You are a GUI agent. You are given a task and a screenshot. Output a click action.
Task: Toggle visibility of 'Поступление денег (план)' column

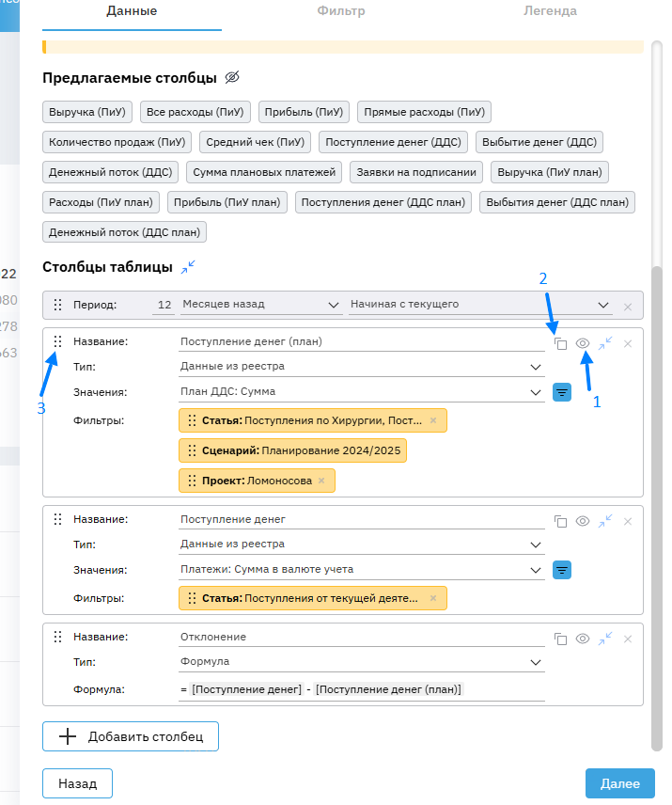click(x=583, y=343)
